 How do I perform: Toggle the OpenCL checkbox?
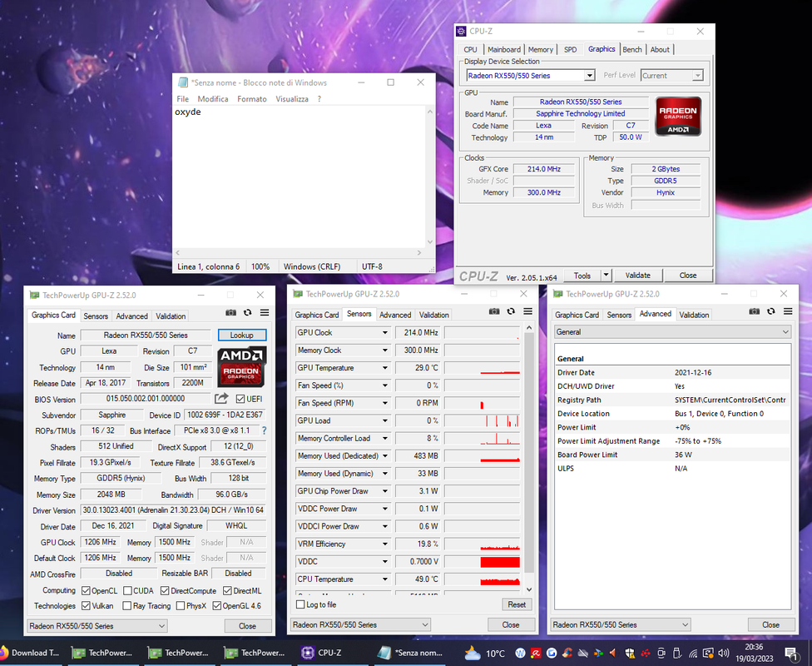(86, 591)
